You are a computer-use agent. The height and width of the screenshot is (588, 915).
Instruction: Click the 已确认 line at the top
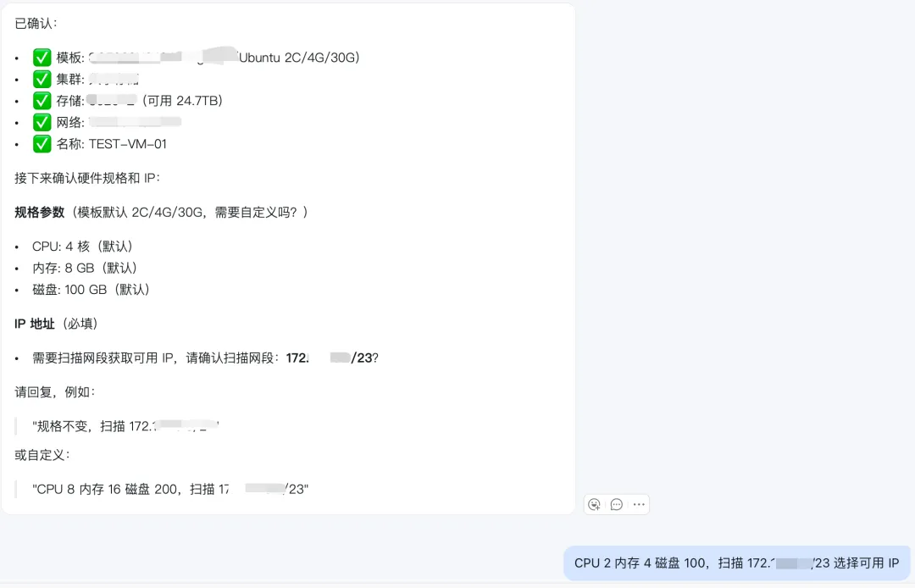[36, 24]
